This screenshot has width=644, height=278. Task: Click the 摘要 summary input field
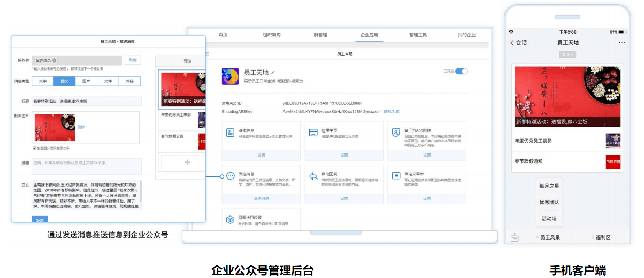point(87,166)
